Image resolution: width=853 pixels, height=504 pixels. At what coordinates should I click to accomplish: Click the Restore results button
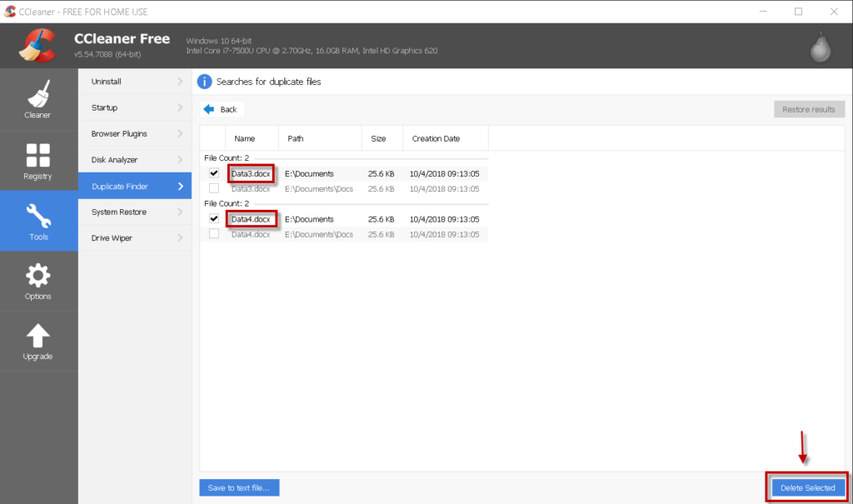tap(809, 109)
